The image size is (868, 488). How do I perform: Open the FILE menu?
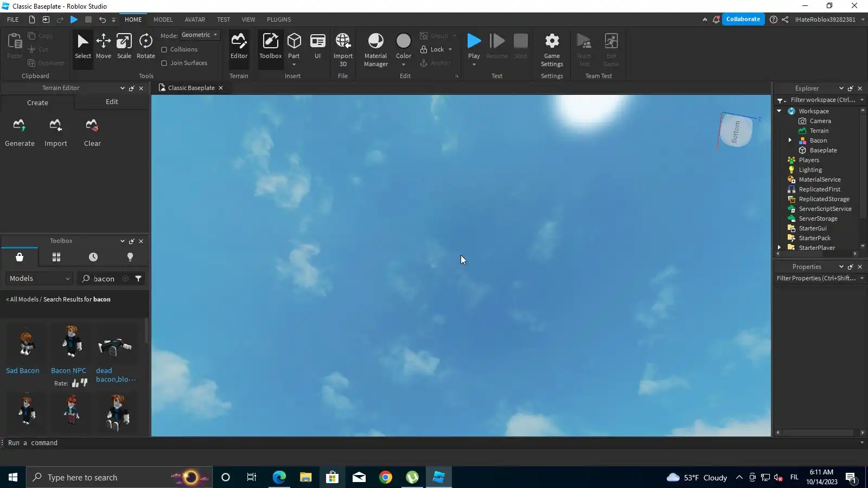tap(13, 20)
